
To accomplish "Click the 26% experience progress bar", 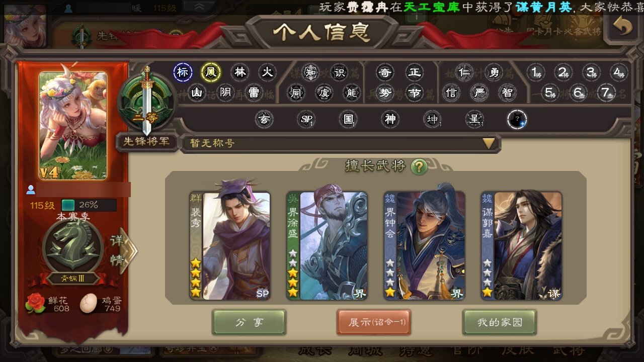I will 89,205.
